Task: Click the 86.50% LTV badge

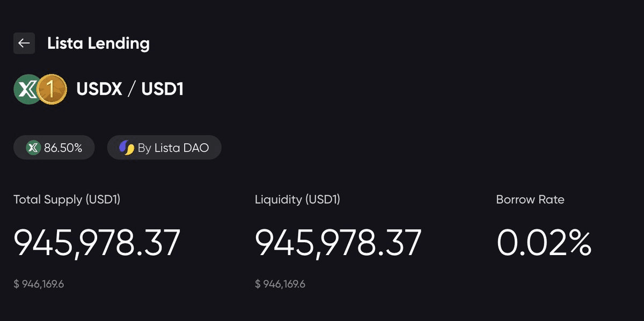Action: pos(54,148)
